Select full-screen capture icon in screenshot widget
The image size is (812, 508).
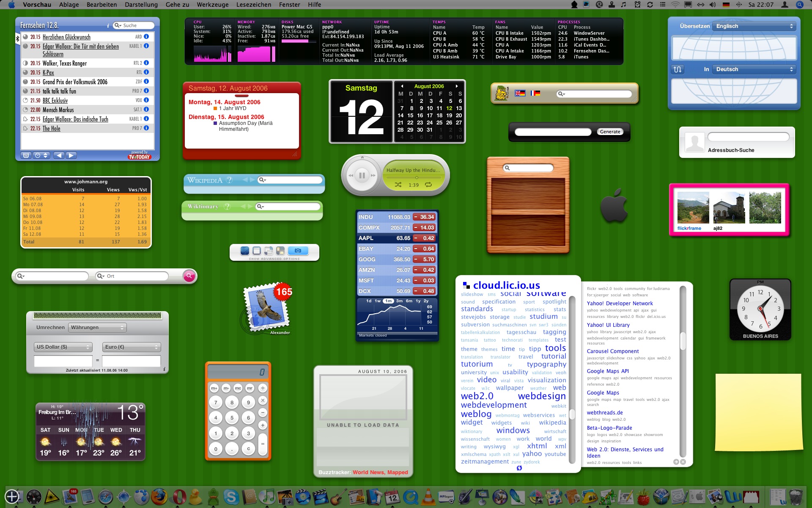coord(245,251)
